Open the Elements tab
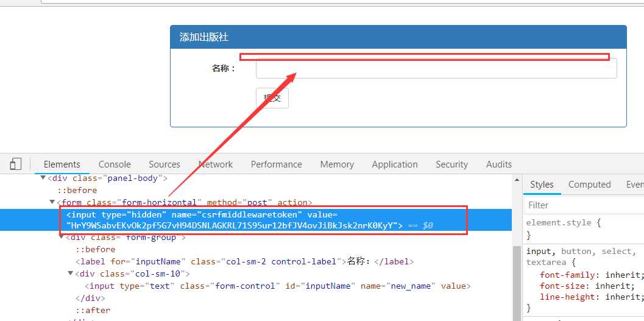Viewport: 644px width, 321px height. (62, 164)
